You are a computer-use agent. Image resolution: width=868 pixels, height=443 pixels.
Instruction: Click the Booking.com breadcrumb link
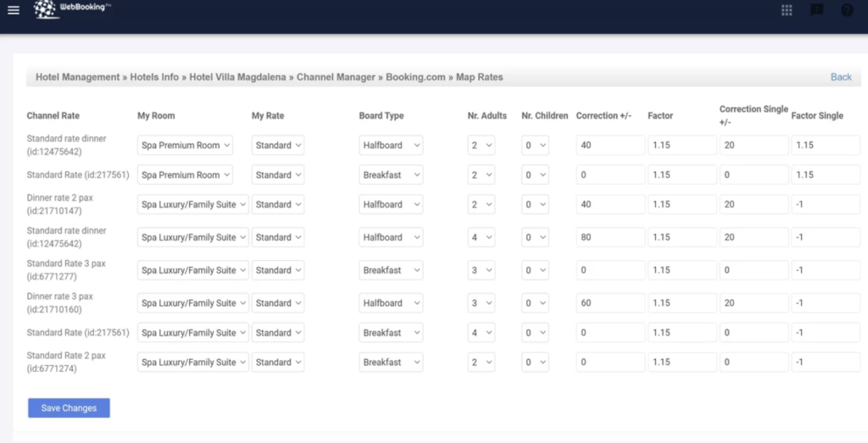pyautogui.click(x=415, y=77)
